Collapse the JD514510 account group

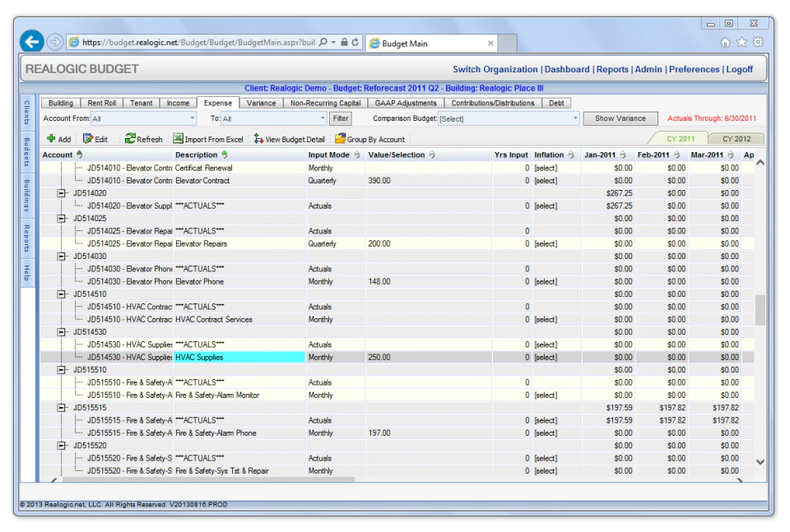(x=61, y=294)
